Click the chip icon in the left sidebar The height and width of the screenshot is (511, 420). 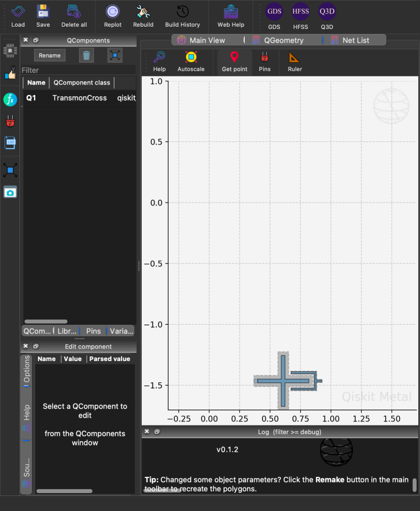point(10,50)
